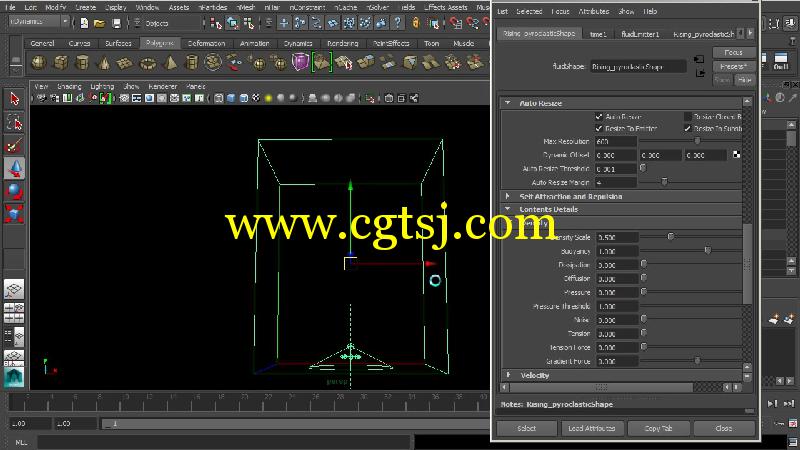
Task: Open the fluidEmitter1 node tab
Action: pyautogui.click(x=640, y=34)
